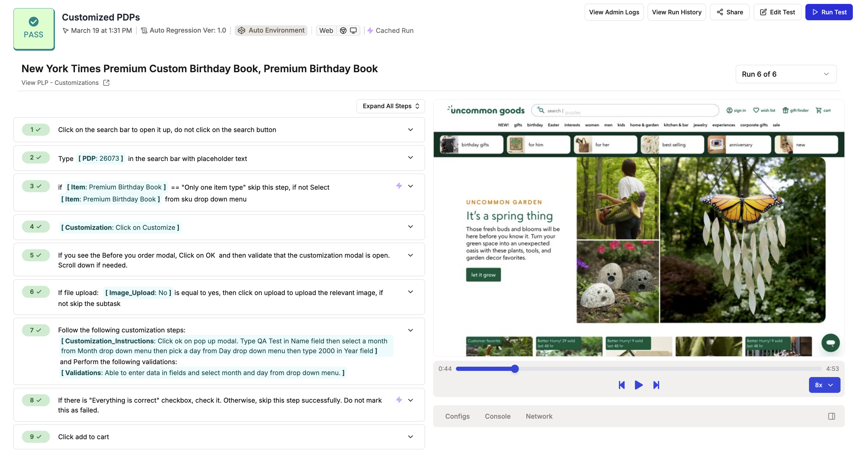Open the Run 6 of 6 dropdown

pyautogui.click(x=785, y=74)
